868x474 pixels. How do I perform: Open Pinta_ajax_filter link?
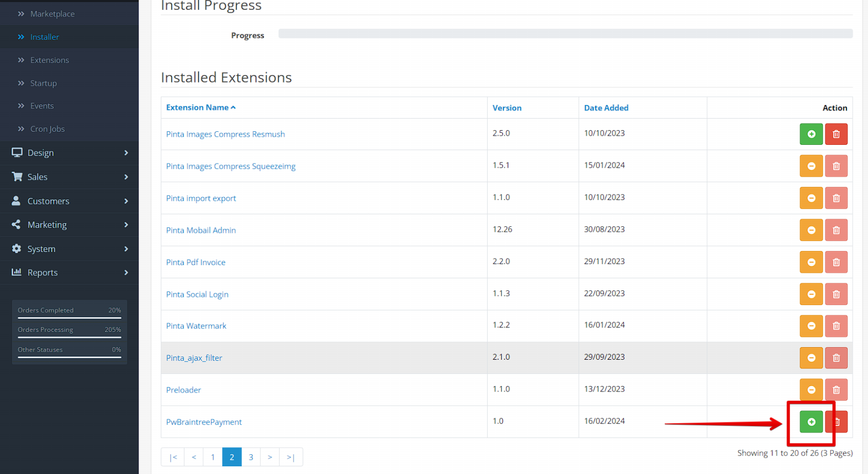(194, 358)
